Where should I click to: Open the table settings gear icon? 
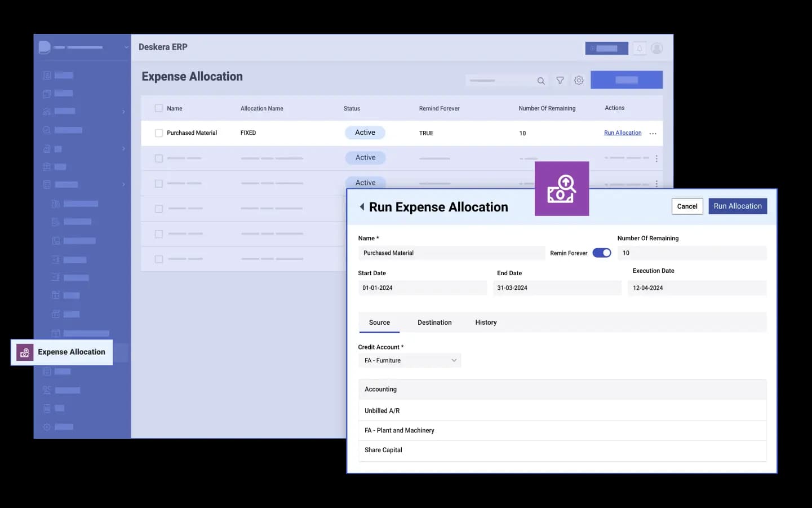[579, 81]
